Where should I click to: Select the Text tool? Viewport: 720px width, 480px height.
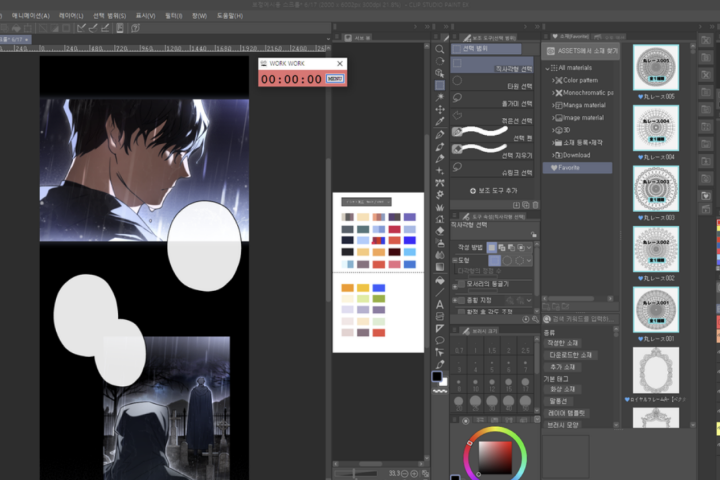pyautogui.click(x=439, y=304)
